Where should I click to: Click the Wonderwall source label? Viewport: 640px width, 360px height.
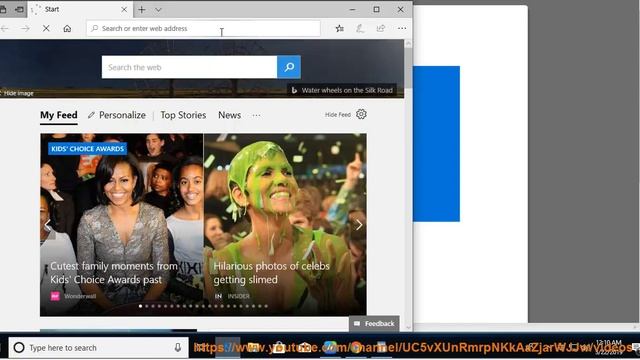click(80, 296)
